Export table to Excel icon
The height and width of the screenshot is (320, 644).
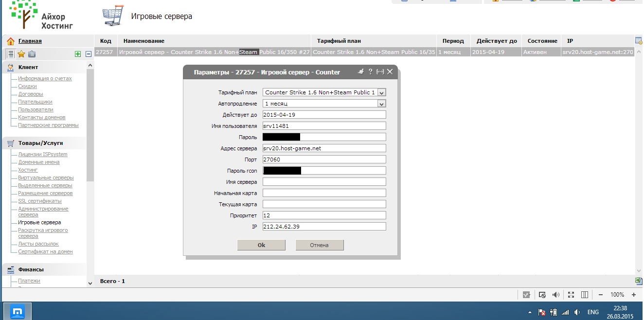click(639, 281)
